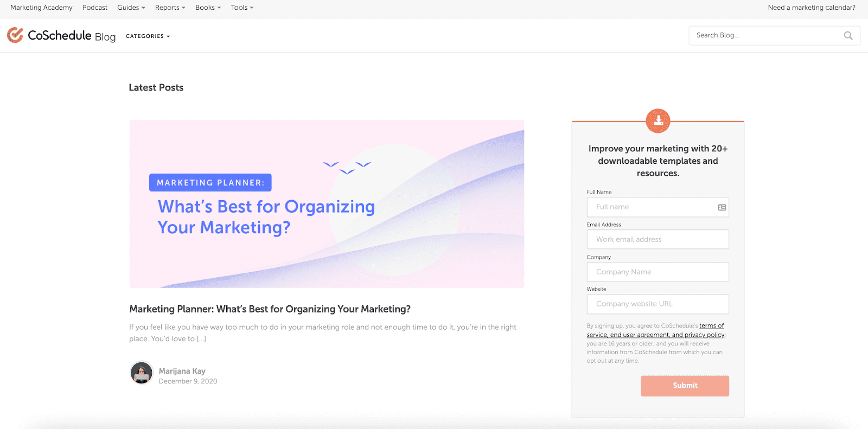The height and width of the screenshot is (429, 868).
Task: Click the Latest Posts heading
Action: coord(156,87)
